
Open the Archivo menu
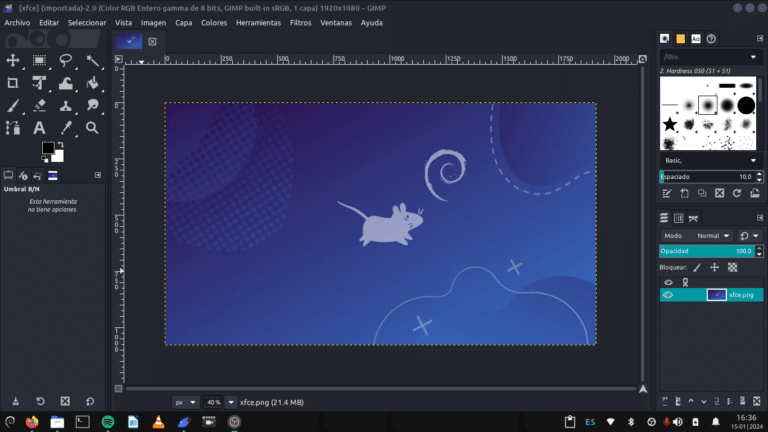[x=17, y=23]
